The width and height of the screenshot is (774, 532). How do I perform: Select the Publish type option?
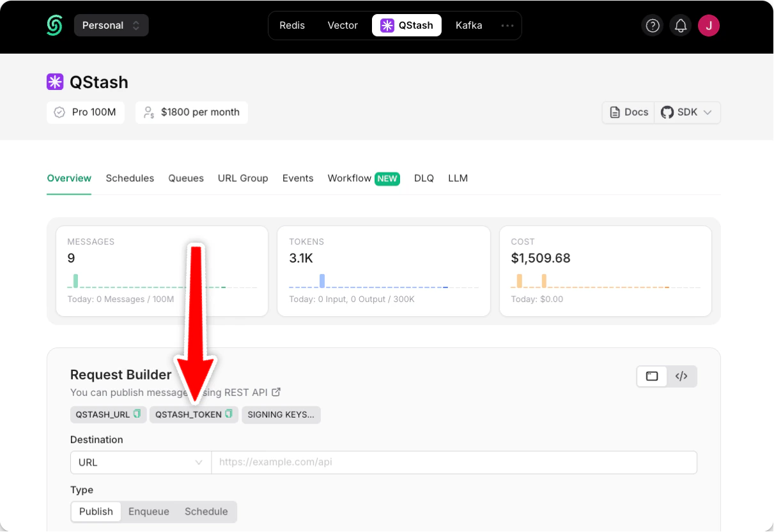96,512
